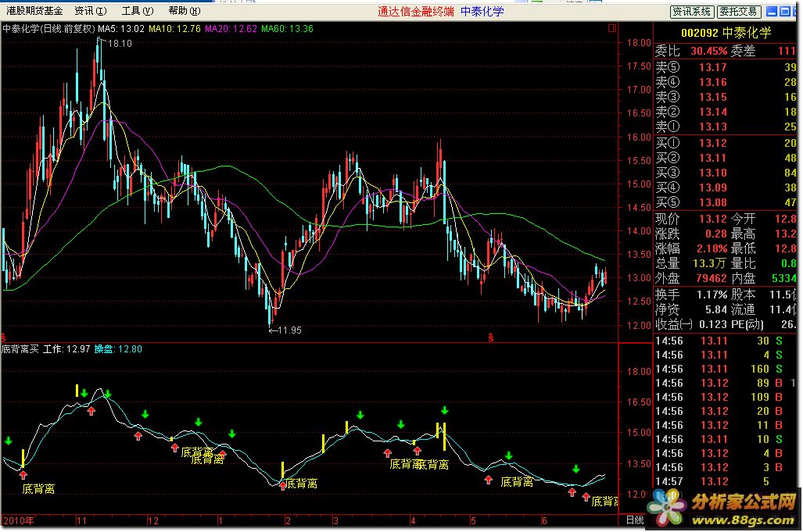Click the 买④ 13.09 bid row
This screenshot has height=532, width=803.
coord(726,187)
